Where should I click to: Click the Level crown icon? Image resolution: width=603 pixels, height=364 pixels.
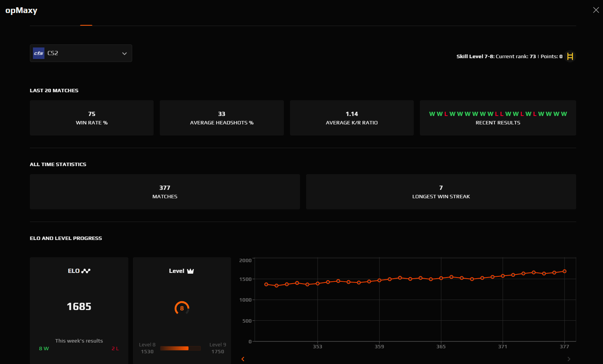(190, 271)
